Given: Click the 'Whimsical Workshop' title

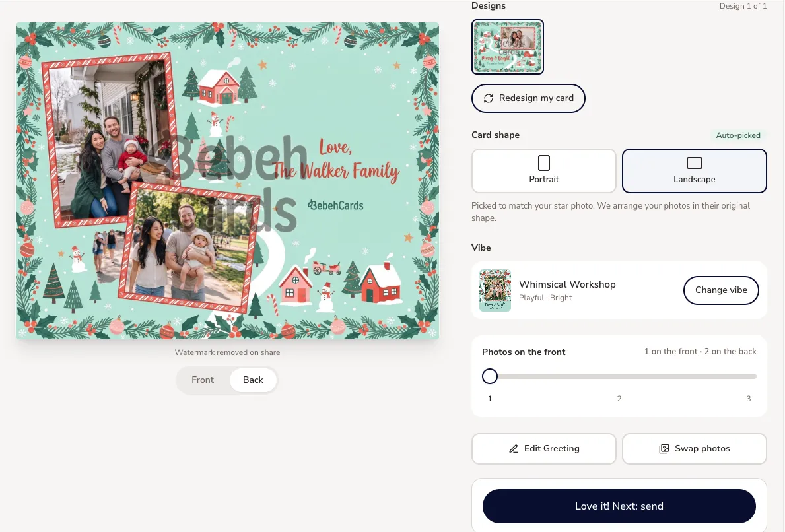Looking at the screenshot, I should coord(567,284).
